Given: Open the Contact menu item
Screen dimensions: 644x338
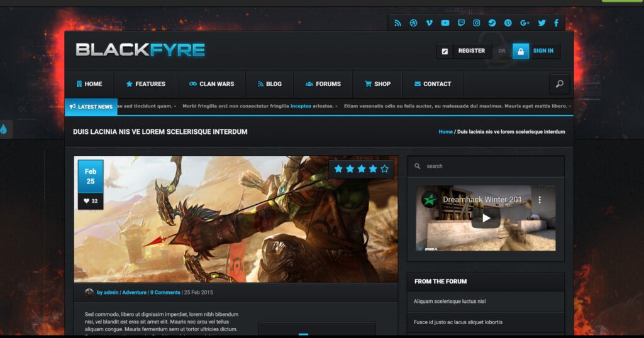Looking at the screenshot, I should coord(433,84).
